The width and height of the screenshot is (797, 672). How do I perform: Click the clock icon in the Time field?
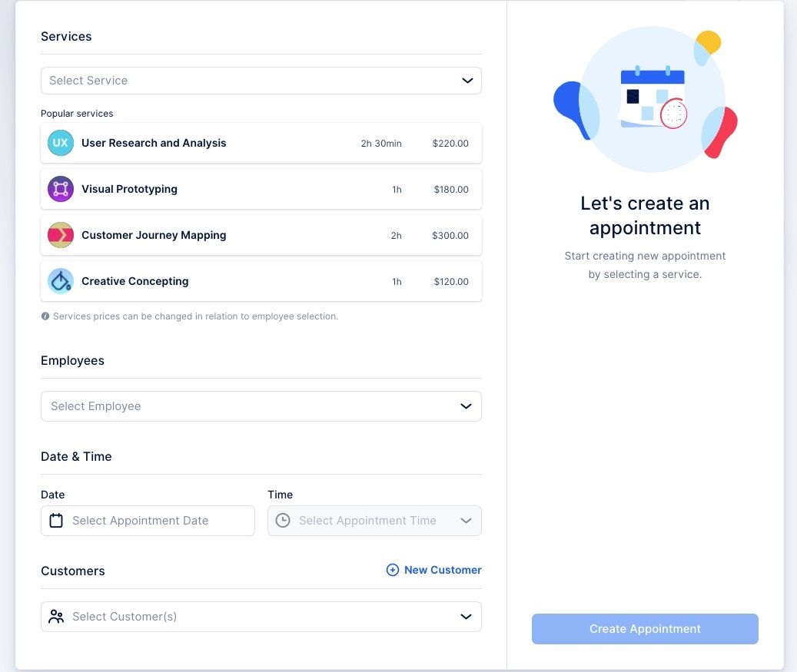(x=282, y=520)
